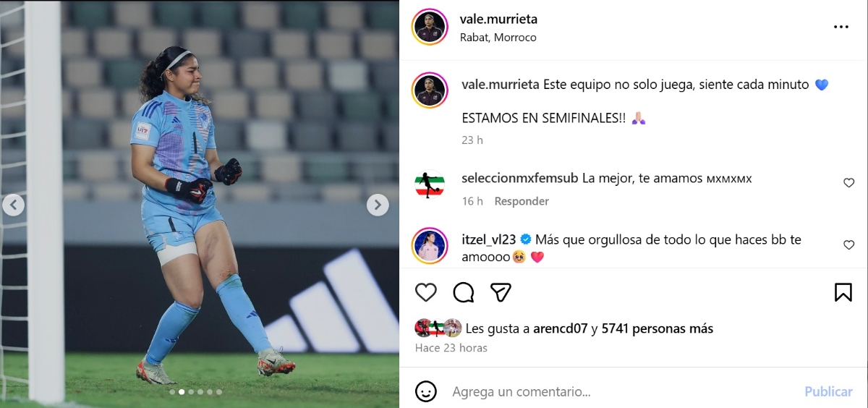The image size is (868, 408).
Task: Open seleccionmxfemsub profile avatar
Action: (x=430, y=184)
